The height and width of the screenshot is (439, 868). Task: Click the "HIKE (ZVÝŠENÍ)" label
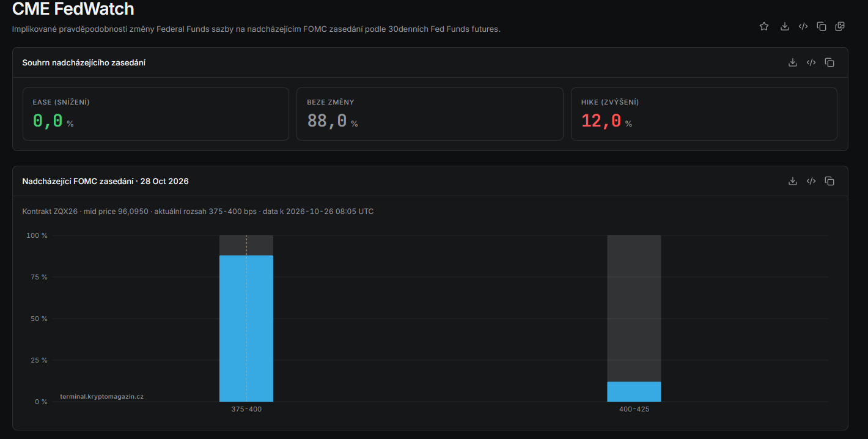(x=610, y=102)
